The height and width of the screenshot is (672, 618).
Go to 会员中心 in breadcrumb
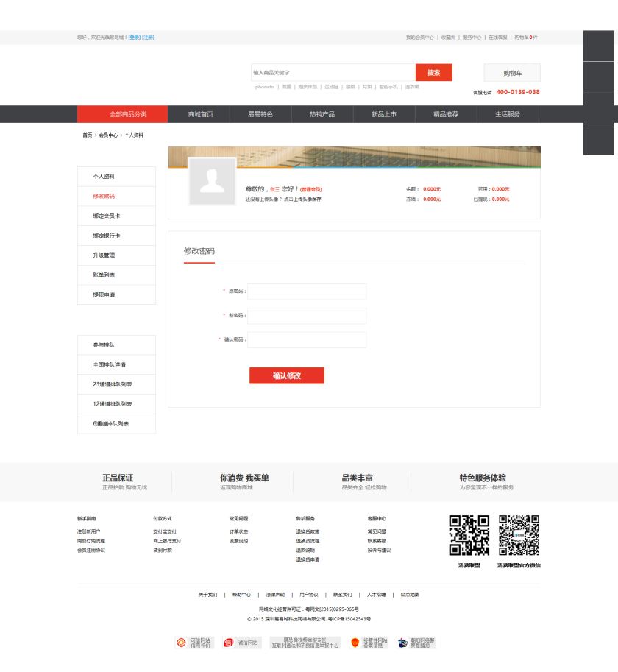(x=108, y=135)
